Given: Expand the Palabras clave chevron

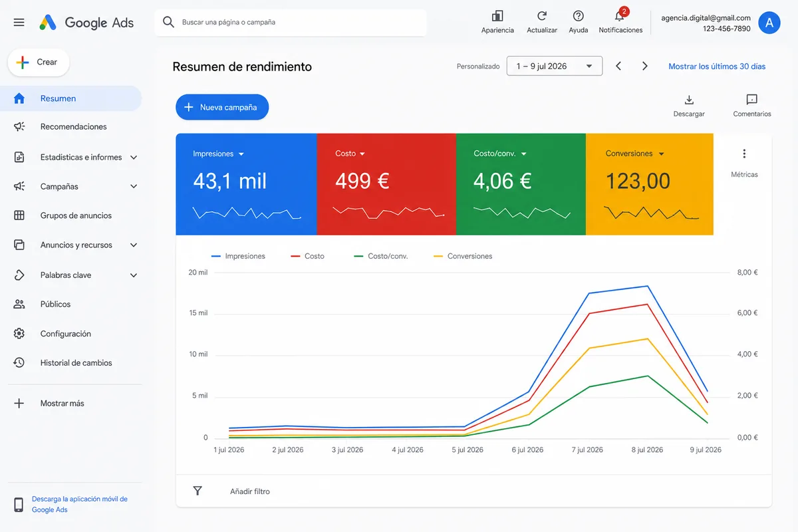Looking at the screenshot, I should pos(134,275).
